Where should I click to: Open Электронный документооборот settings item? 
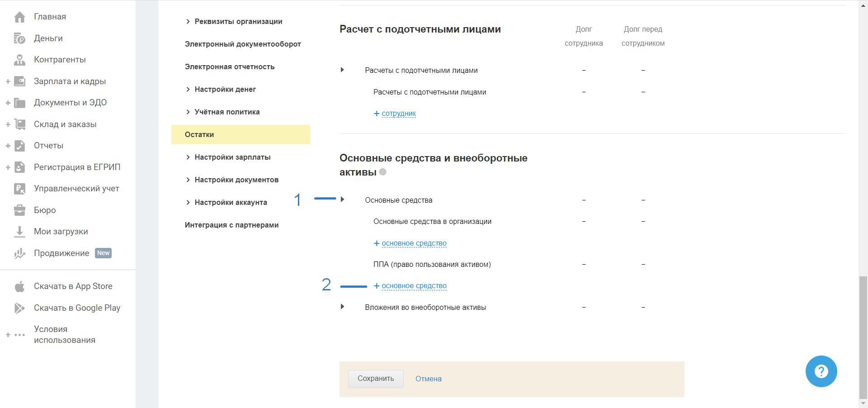[x=243, y=44]
